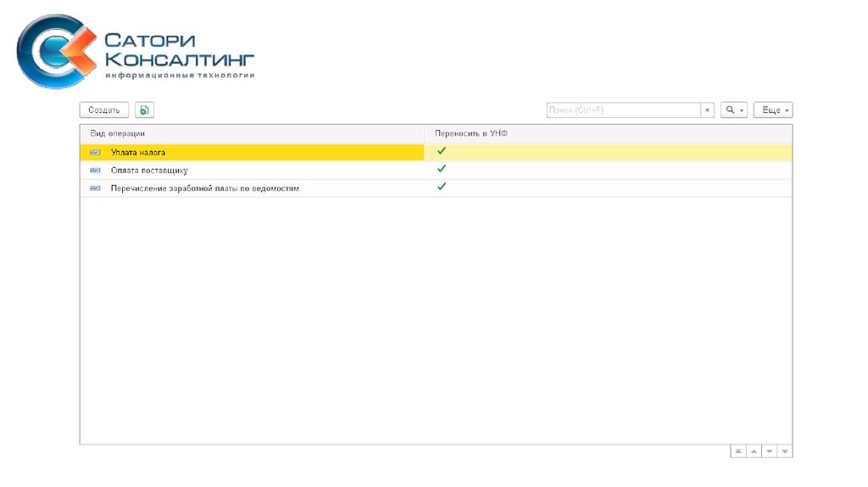Screen dimensions: 868x487
Task: Sort by the Вид операции column header
Action: (x=118, y=133)
